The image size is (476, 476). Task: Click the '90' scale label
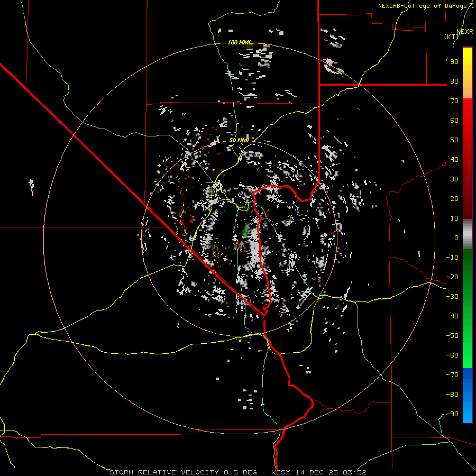pyautogui.click(x=454, y=62)
